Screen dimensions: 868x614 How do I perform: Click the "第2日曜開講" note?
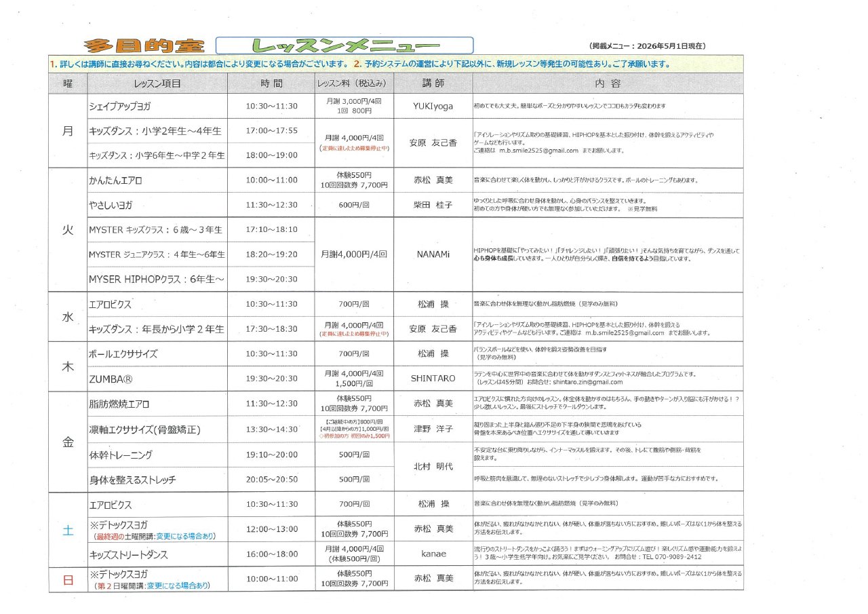[121, 586]
